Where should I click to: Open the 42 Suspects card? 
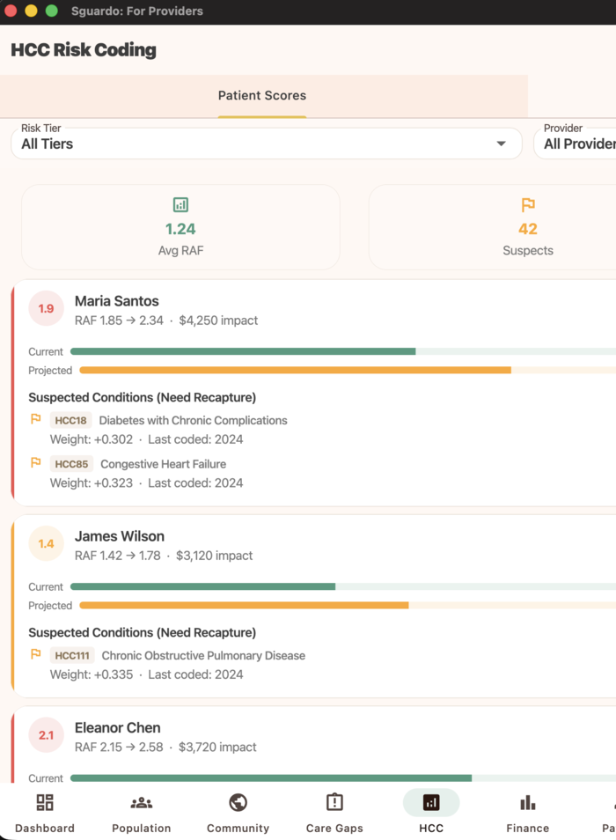point(493,227)
